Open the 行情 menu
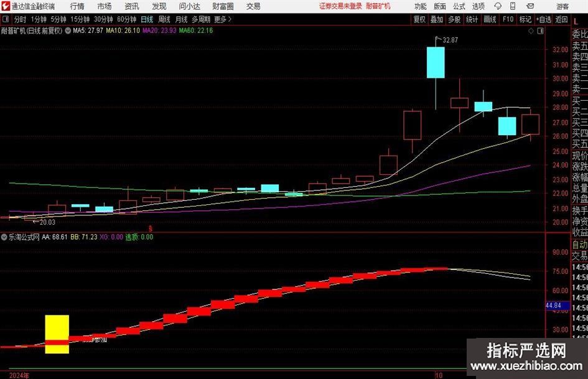Screen dimensions: 588x379 tap(77, 6)
